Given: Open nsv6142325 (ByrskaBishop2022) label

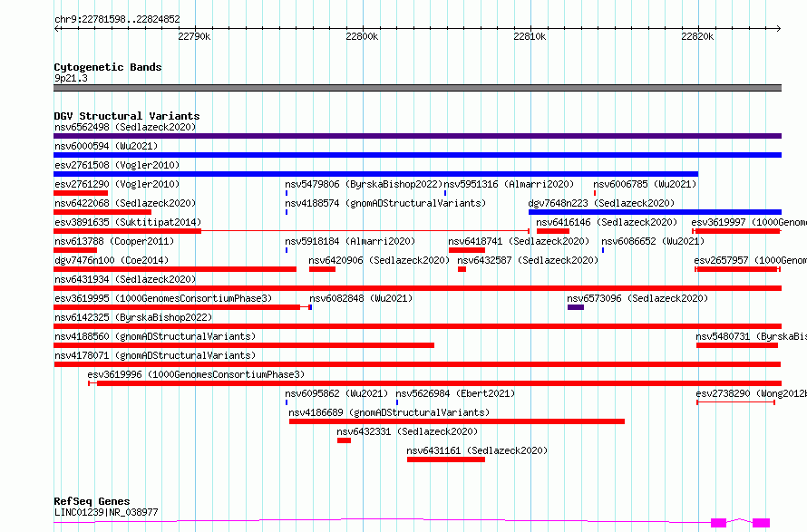Looking at the screenshot, I should point(133,317).
